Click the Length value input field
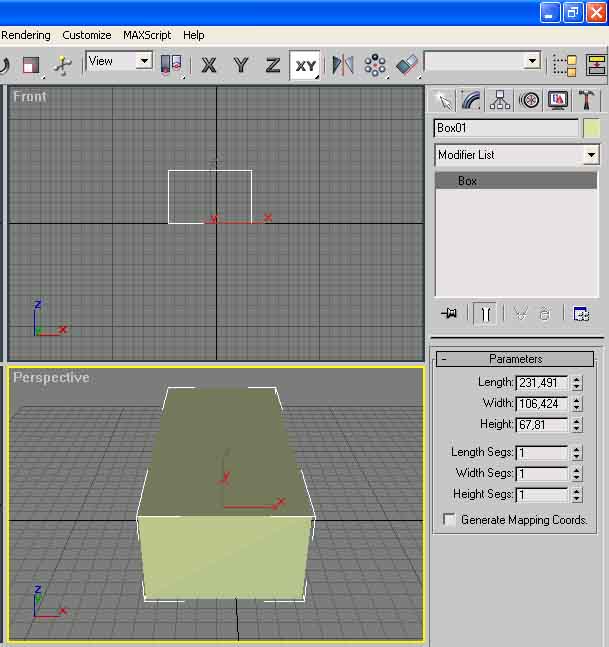 coord(541,383)
